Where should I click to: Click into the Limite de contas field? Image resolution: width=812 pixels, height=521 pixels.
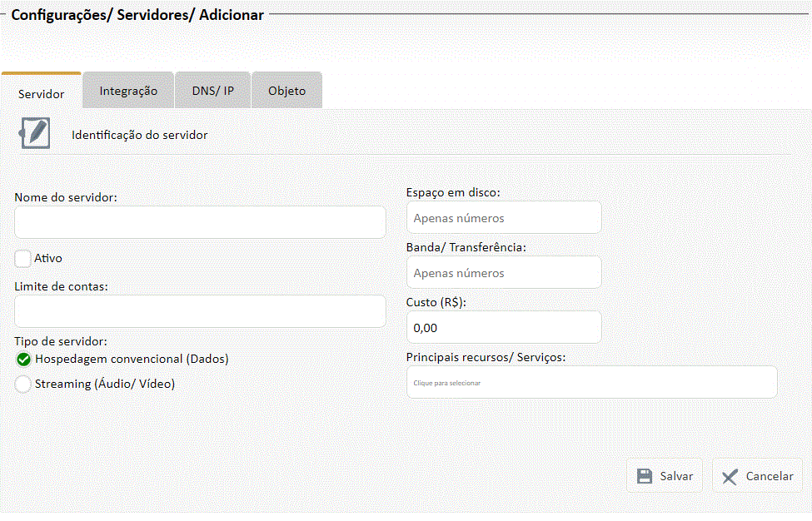(200, 310)
